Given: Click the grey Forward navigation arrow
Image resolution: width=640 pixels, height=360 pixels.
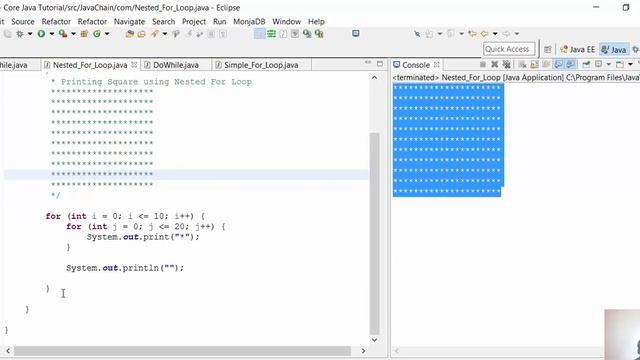Looking at the screenshot, I should tap(506, 34).
